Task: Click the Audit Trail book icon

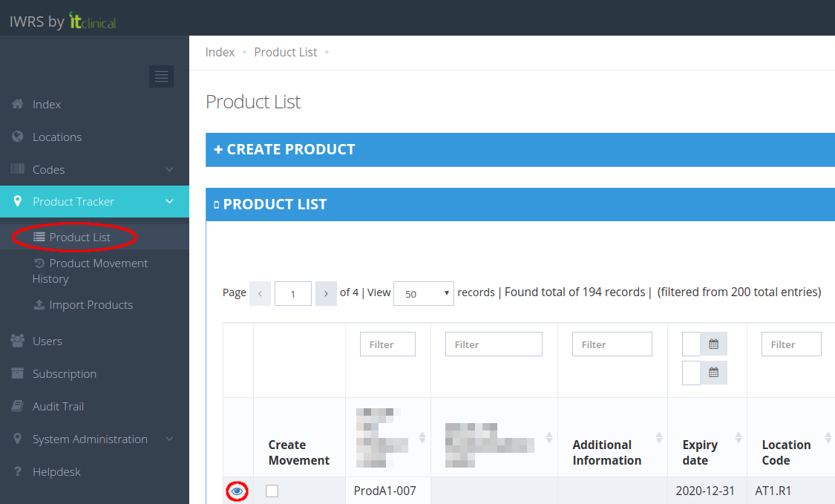Action: tap(18, 406)
